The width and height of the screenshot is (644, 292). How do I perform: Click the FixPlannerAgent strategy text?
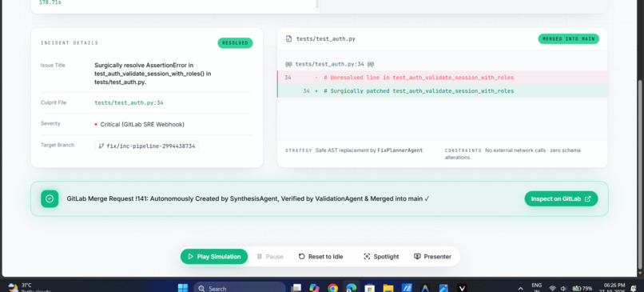click(400, 150)
